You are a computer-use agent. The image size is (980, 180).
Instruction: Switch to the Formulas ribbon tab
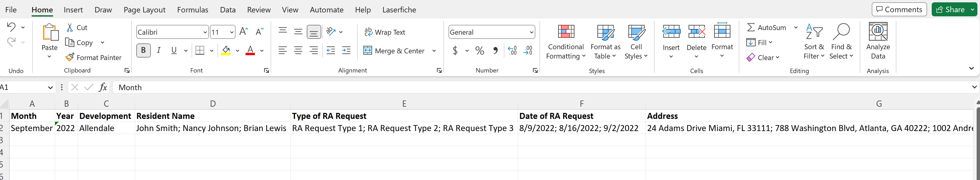pyautogui.click(x=192, y=10)
